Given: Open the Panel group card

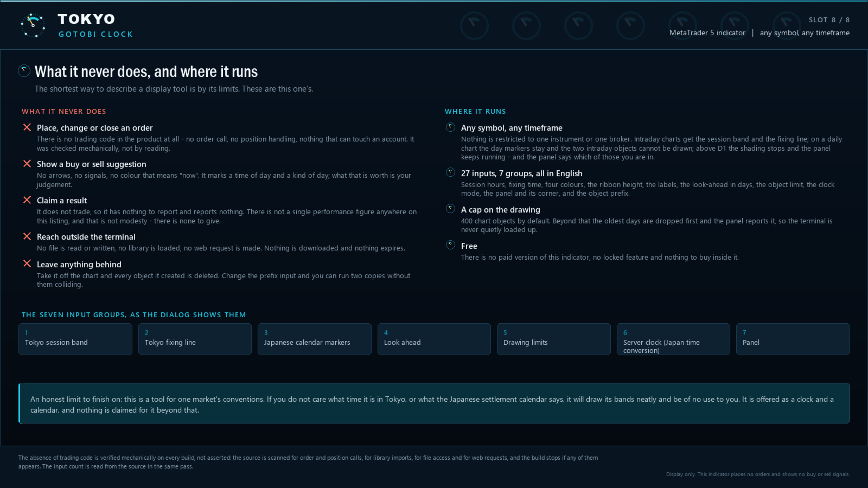Looking at the screenshot, I should 793,339.
